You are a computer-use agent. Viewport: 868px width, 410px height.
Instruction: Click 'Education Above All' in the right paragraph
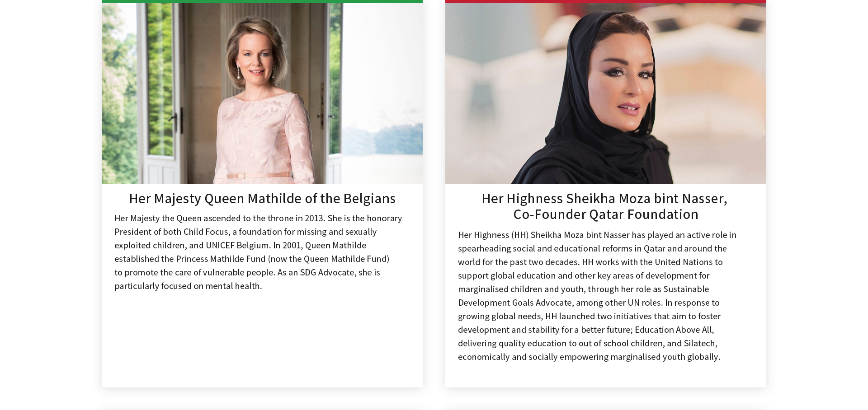(x=674, y=330)
